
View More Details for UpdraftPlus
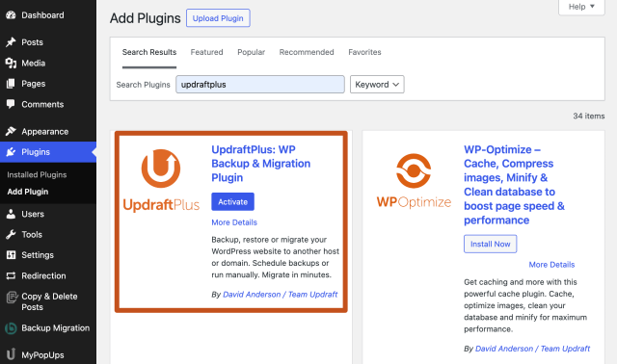[x=234, y=222]
